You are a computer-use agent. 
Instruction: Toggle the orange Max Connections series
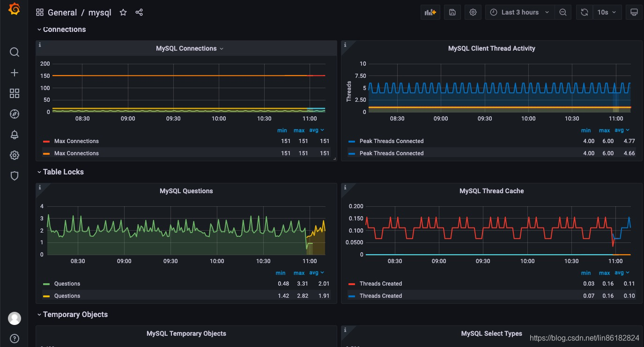tap(76, 153)
